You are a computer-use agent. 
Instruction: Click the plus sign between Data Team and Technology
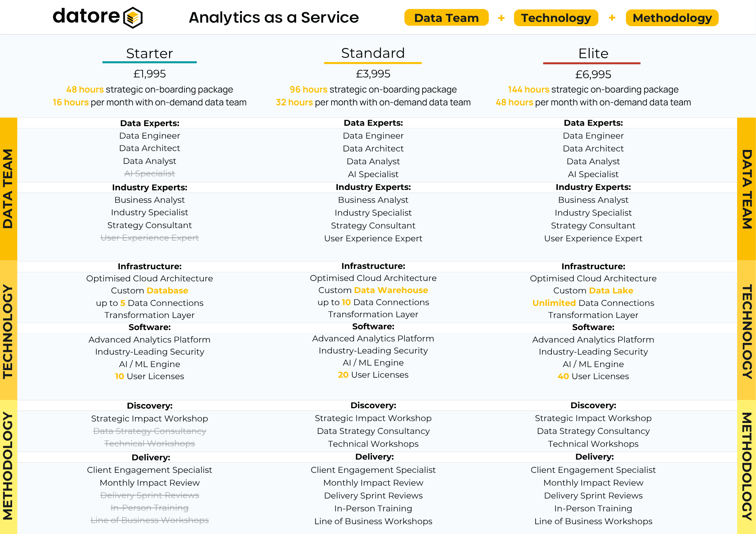pos(501,18)
